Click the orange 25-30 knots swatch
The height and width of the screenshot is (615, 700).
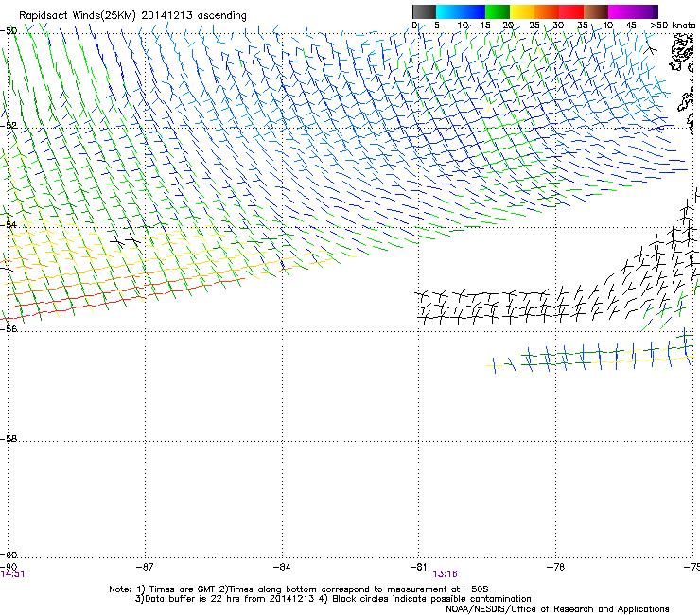tap(547, 11)
